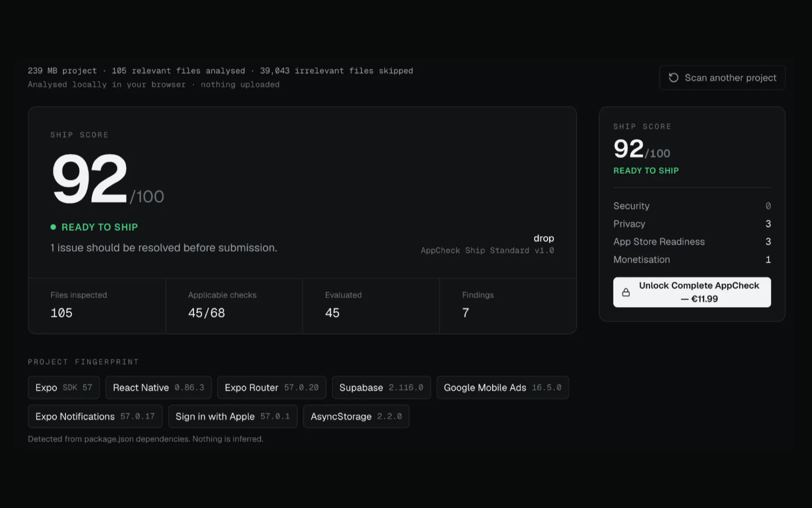Click the Monetisation row in sidebar
This screenshot has width=812, height=508.
(692, 260)
